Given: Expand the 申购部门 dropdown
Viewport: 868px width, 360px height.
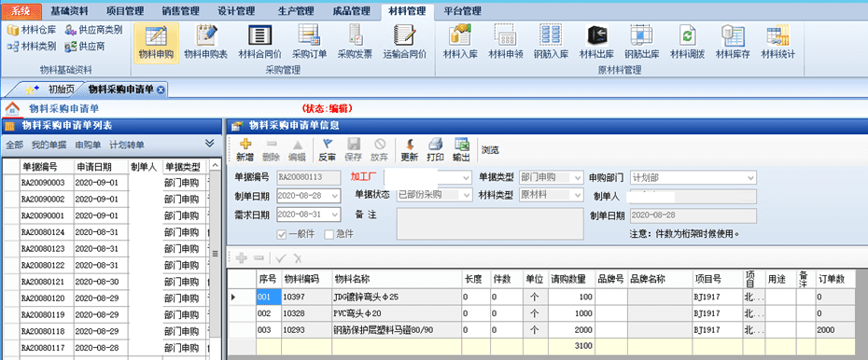Looking at the screenshot, I should (750, 178).
